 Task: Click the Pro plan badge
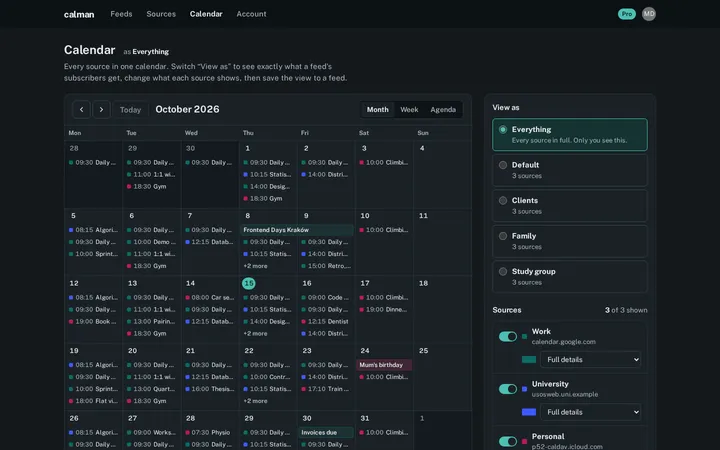(626, 14)
